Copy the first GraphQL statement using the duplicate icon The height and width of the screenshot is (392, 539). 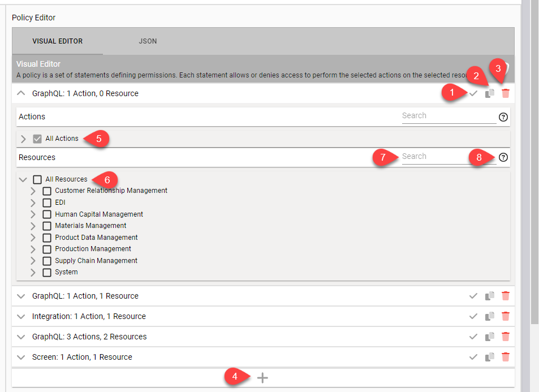490,93
